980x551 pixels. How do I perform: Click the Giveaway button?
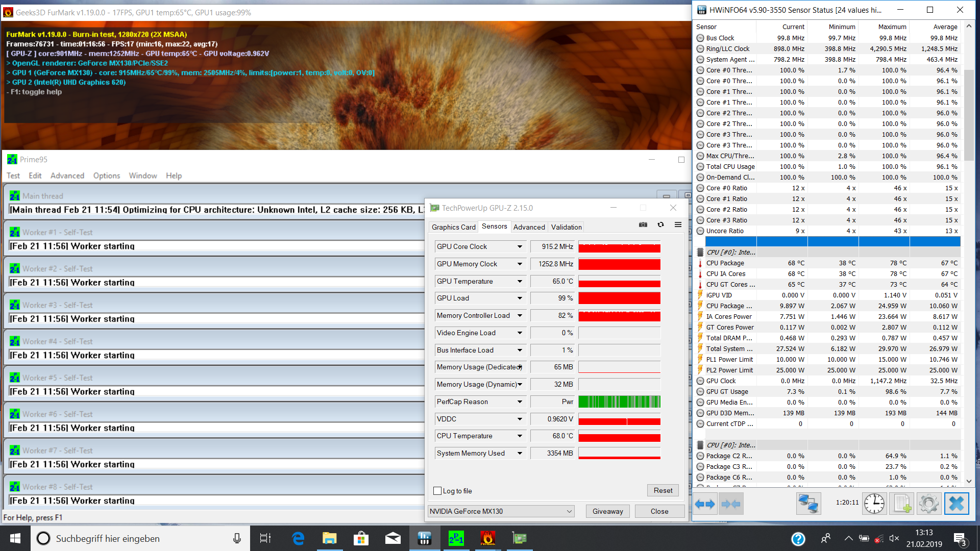point(607,511)
